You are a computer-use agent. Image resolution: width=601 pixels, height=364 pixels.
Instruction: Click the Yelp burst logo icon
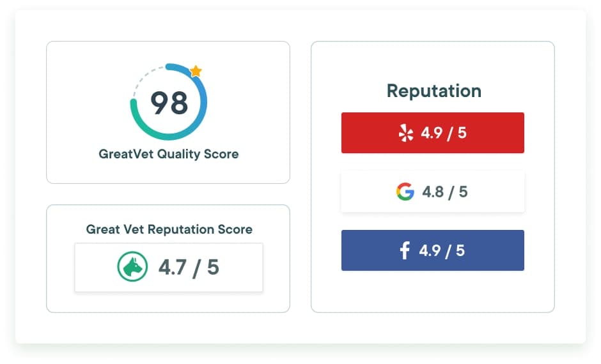pyautogui.click(x=406, y=133)
